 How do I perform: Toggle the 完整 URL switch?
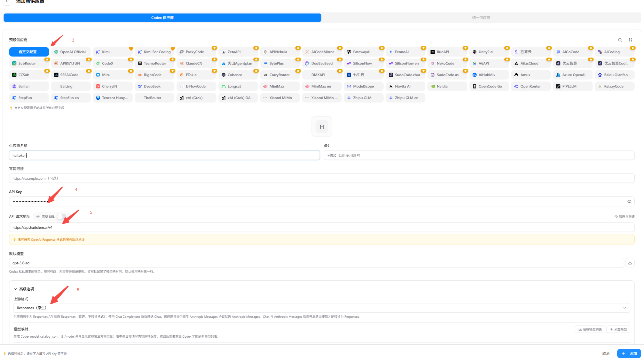coord(62,216)
